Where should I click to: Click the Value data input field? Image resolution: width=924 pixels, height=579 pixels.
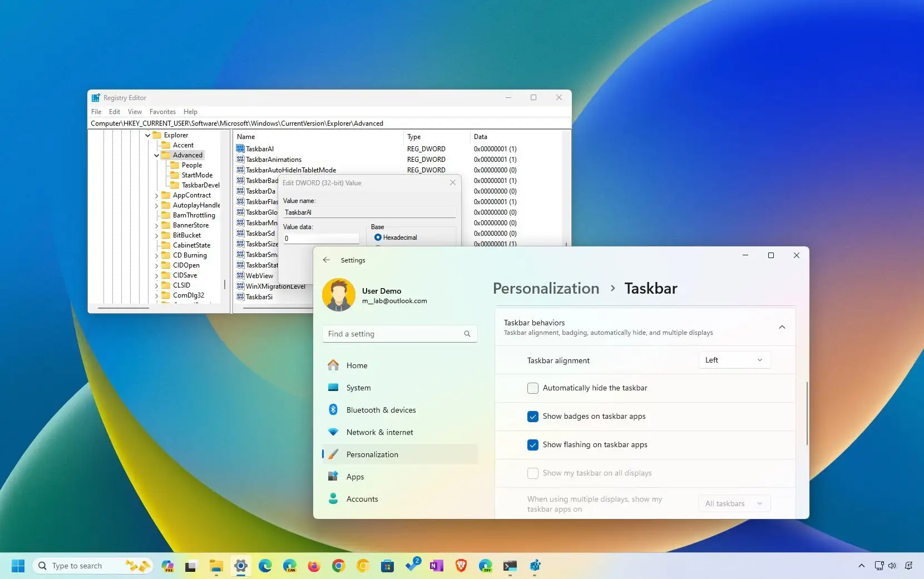(320, 238)
